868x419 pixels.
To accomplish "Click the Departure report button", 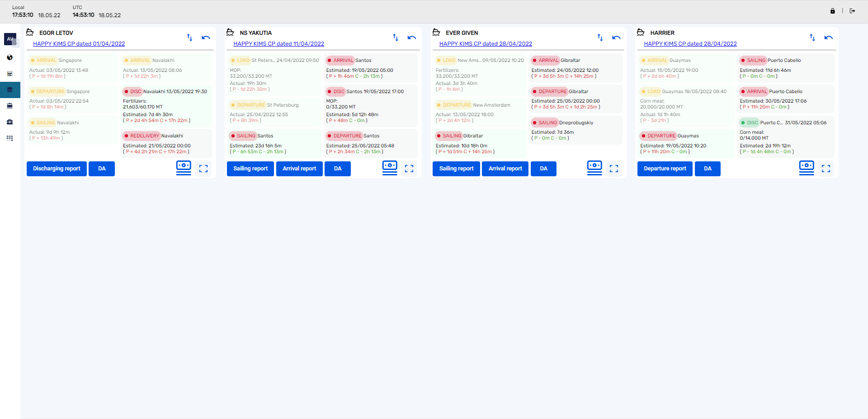I will coord(665,169).
